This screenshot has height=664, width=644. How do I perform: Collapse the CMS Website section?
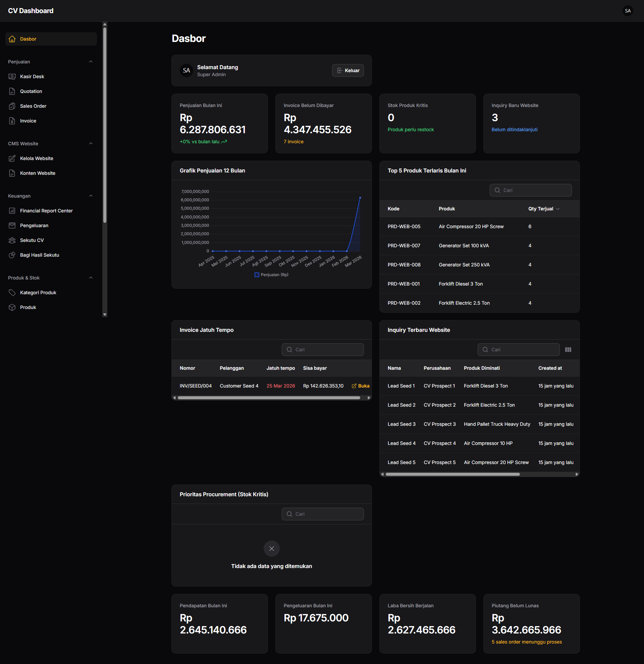tap(91, 144)
